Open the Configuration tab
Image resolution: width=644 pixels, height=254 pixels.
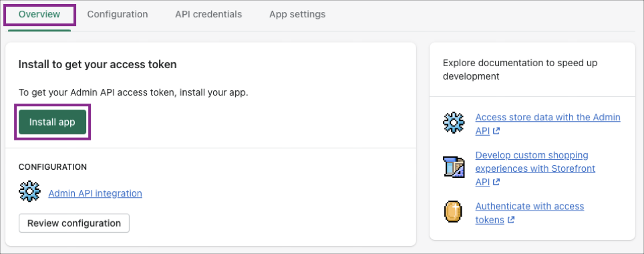point(118,15)
